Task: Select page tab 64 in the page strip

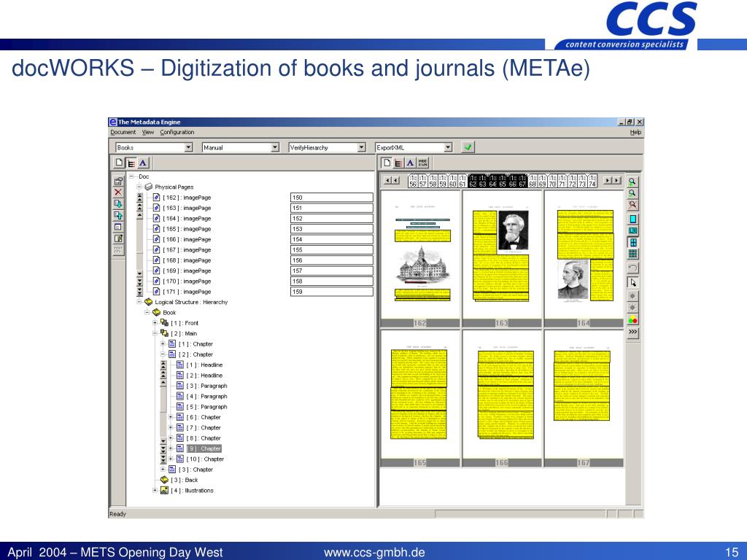Action: pyautogui.click(x=492, y=182)
